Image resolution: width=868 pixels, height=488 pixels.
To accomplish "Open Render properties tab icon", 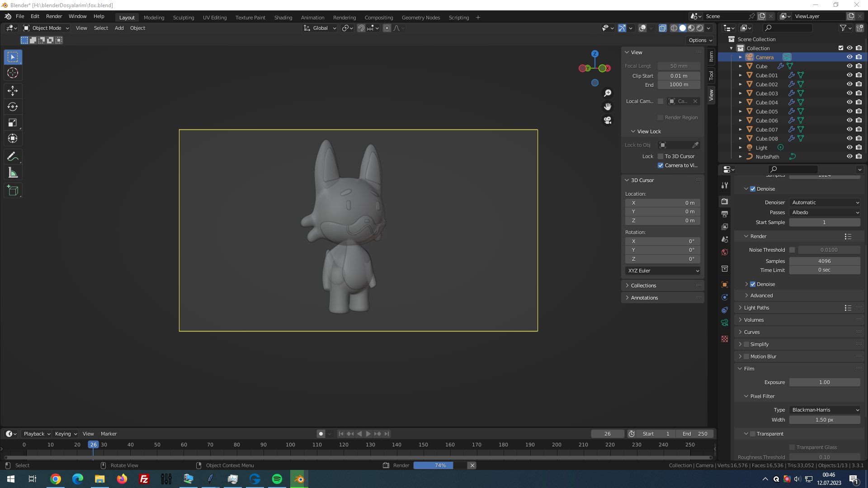I will coord(725,201).
